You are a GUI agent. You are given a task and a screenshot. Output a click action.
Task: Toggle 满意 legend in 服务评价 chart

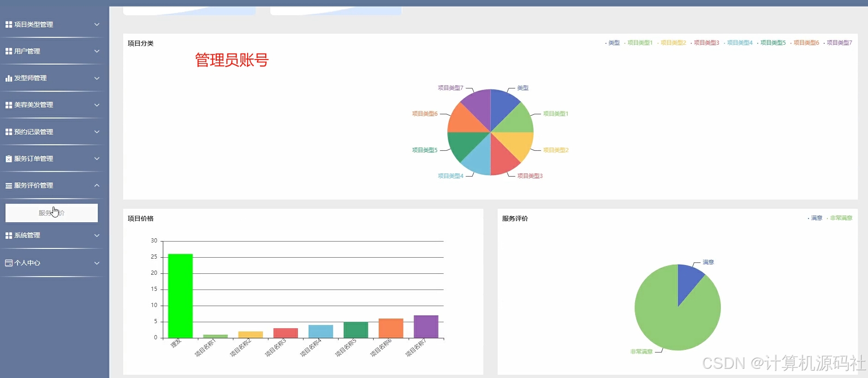pyautogui.click(x=815, y=218)
